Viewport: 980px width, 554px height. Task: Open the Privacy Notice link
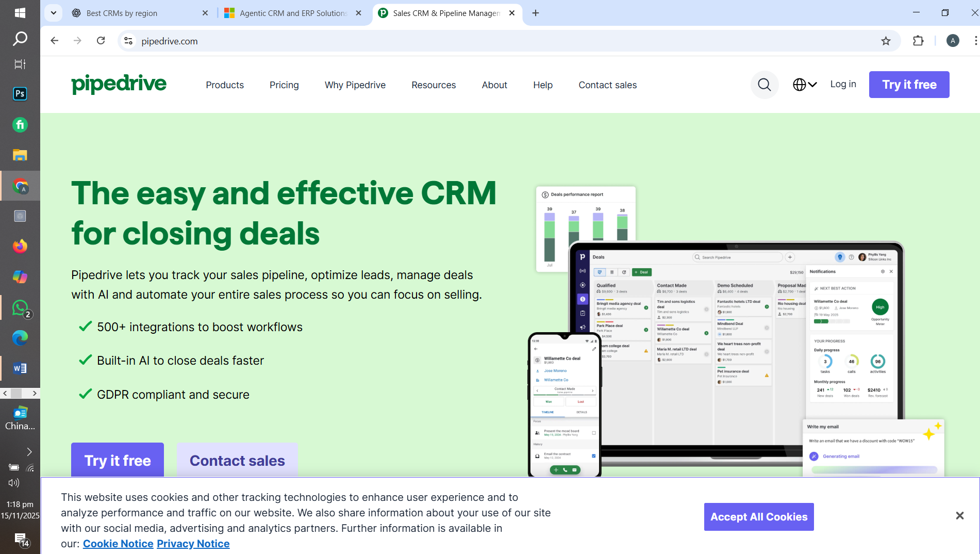(193, 543)
